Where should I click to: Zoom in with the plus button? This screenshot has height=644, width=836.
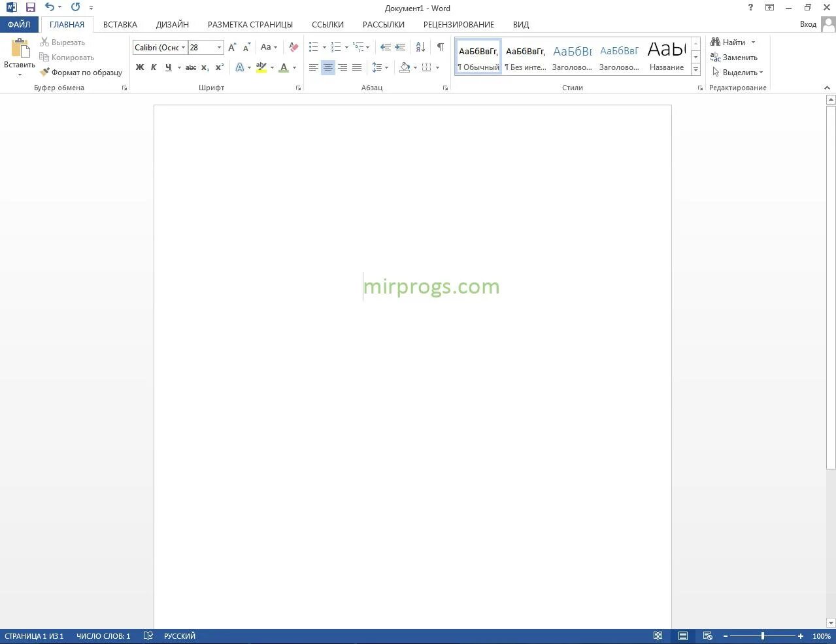click(801, 636)
